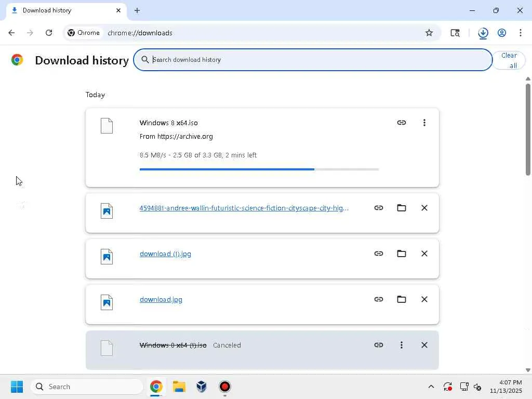The width and height of the screenshot is (532, 399).
Task: Close the Download history tab
Action: (x=118, y=10)
